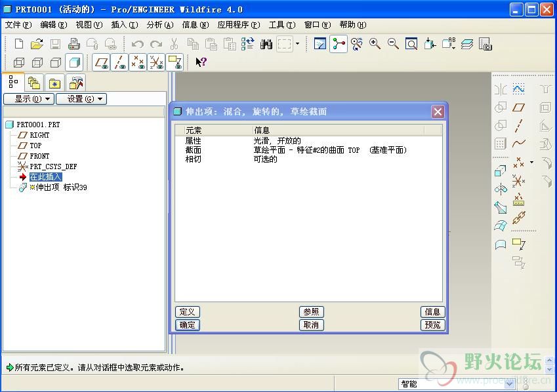Image resolution: width=557 pixels, height=392 pixels.
Task: Open the 编辑(E) menu
Action: pos(54,25)
